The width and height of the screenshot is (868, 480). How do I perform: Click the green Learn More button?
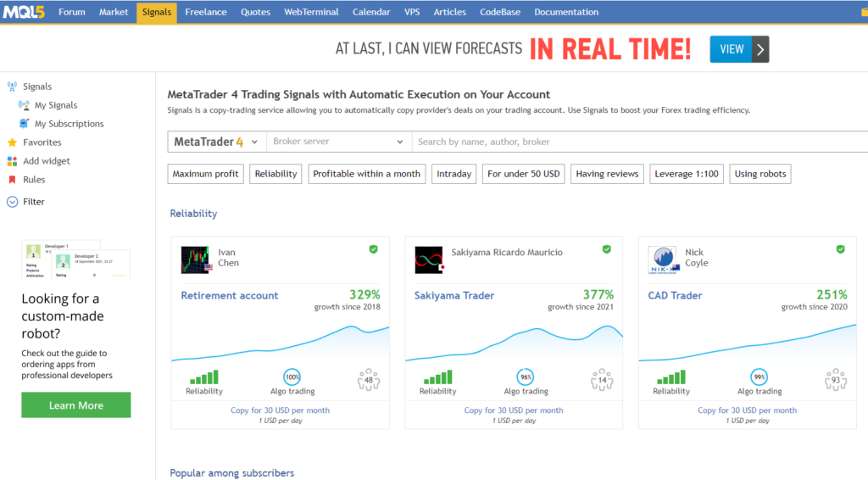point(76,405)
